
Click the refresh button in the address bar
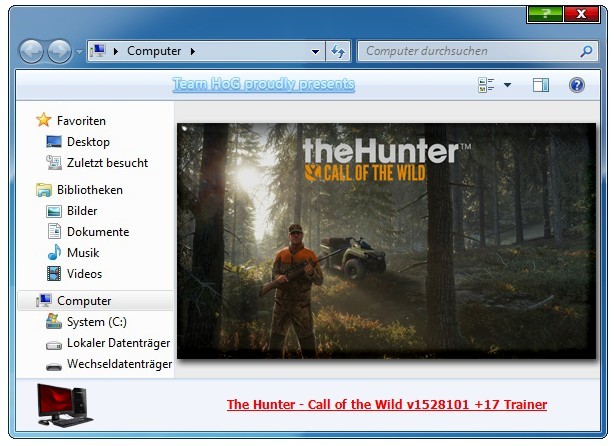pyautogui.click(x=338, y=51)
